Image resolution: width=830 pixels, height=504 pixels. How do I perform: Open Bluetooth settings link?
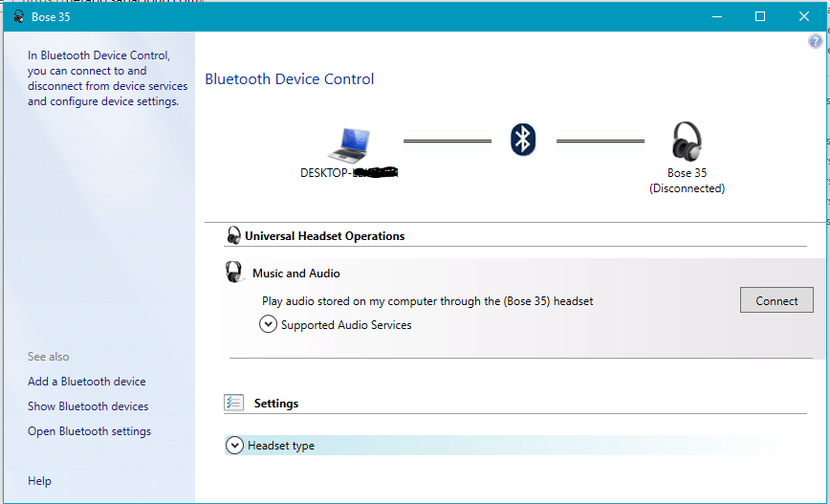[x=90, y=431]
